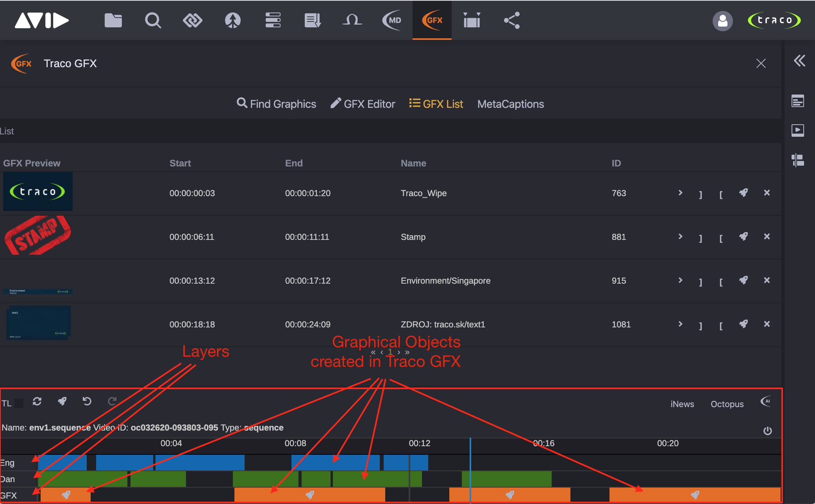815x504 pixels.
Task: Select the GFX List tab
Action: pos(436,104)
